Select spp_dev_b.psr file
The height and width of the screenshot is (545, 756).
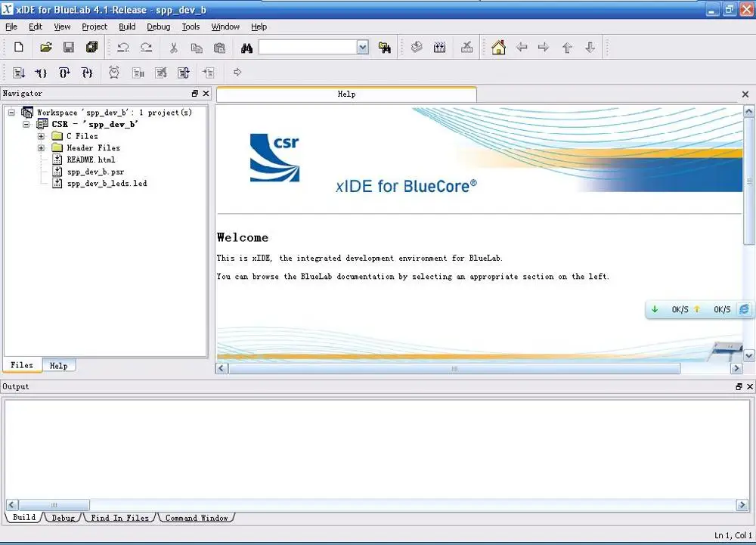pyautogui.click(x=95, y=172)
